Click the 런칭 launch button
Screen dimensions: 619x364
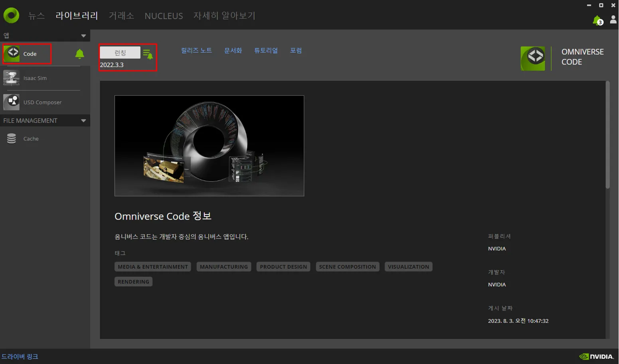120,53
